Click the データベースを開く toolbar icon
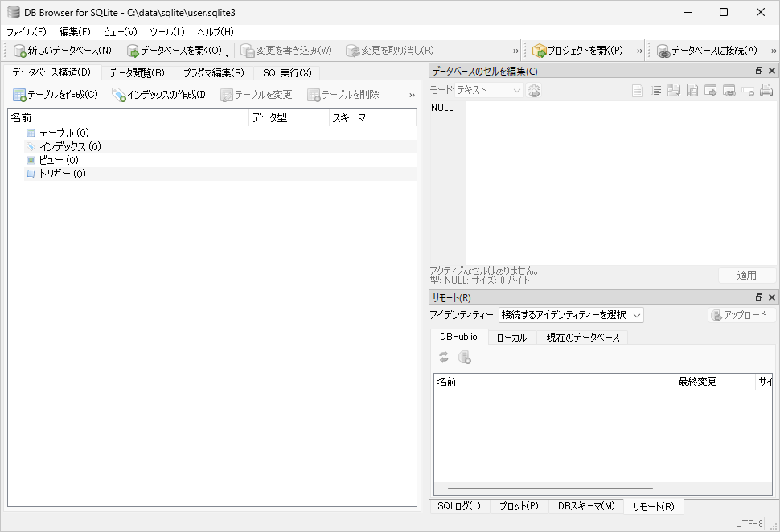 coord(133,51)
